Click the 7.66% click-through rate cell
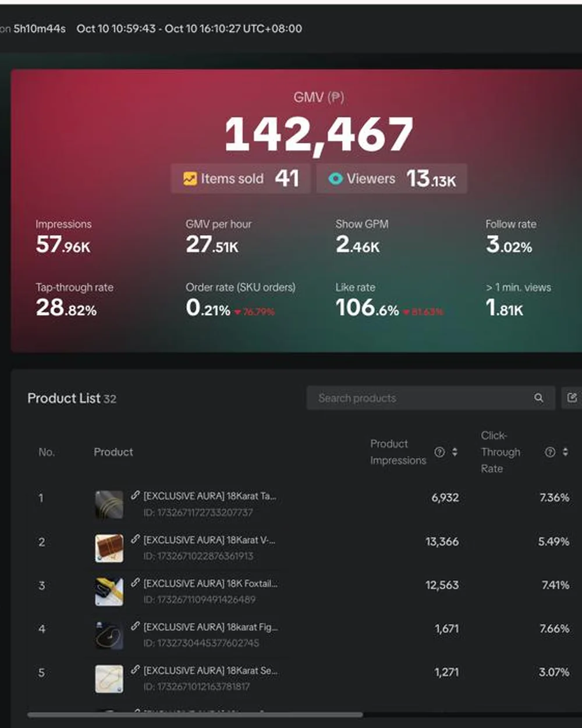The image size is (582, 728). coord(554,629)
